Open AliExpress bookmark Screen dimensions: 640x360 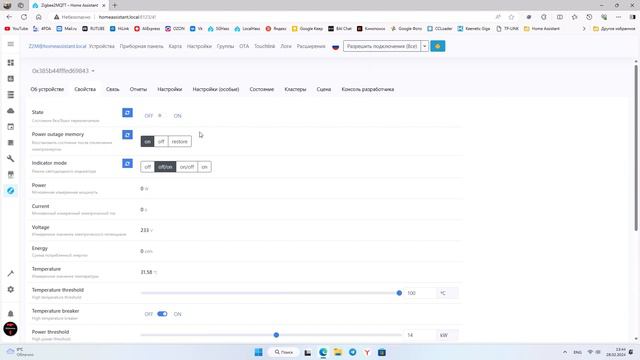[x=147, y=29]
